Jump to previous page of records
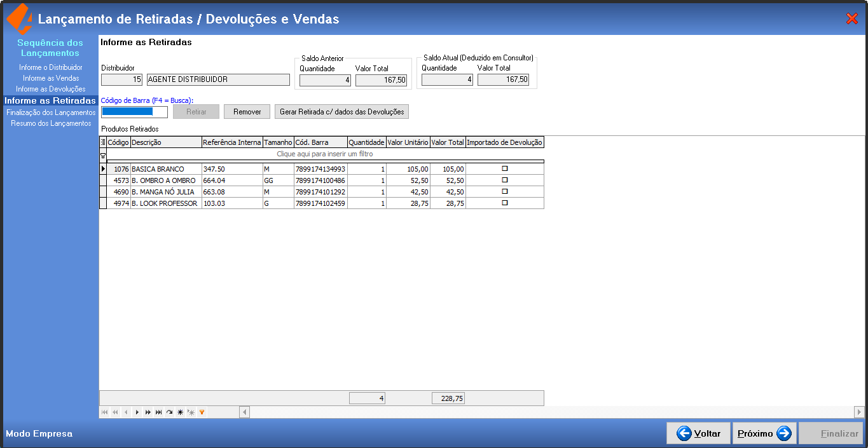The image size is (868, 448). [115, 412]
